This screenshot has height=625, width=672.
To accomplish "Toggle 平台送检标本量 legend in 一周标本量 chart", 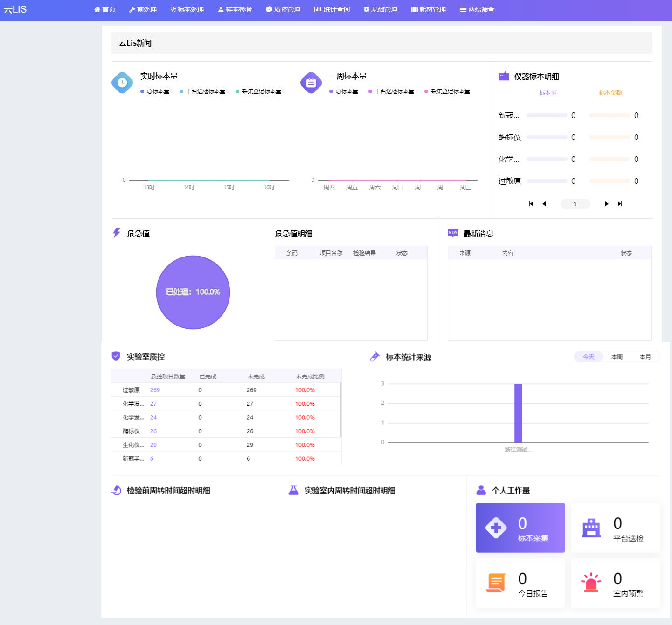I will (x=391, y=91).
